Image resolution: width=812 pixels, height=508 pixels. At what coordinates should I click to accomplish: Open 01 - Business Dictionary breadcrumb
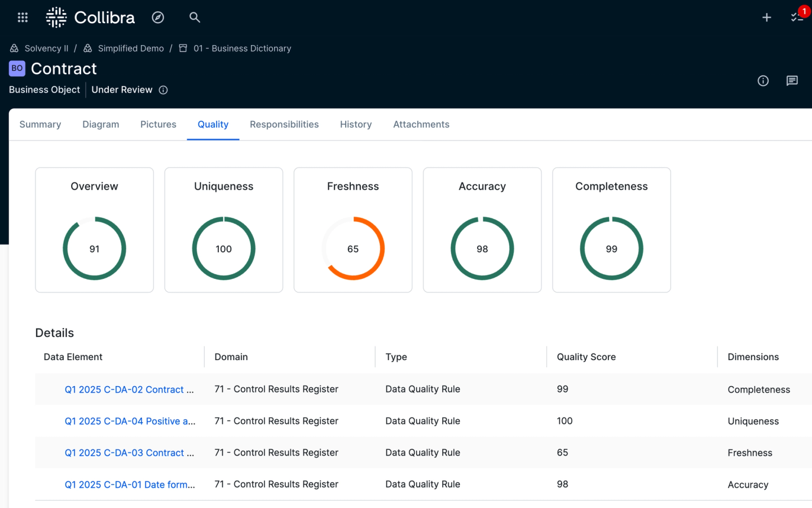click(x=242, y=49)
